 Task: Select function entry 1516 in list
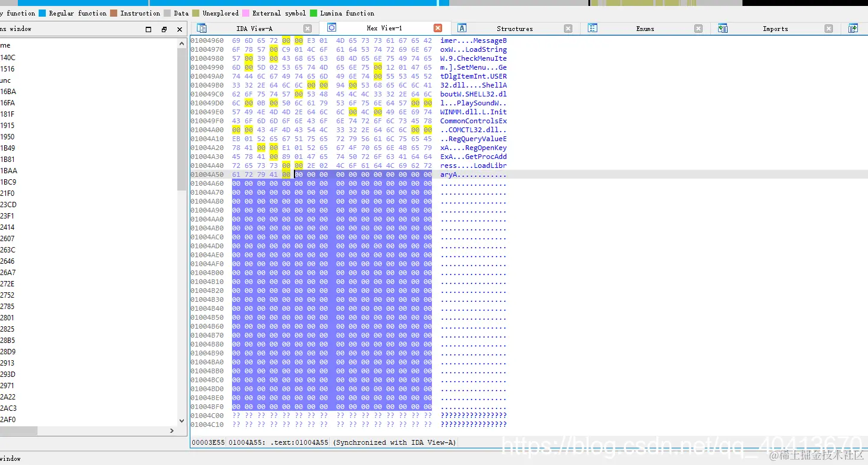[x=7, y=69]
